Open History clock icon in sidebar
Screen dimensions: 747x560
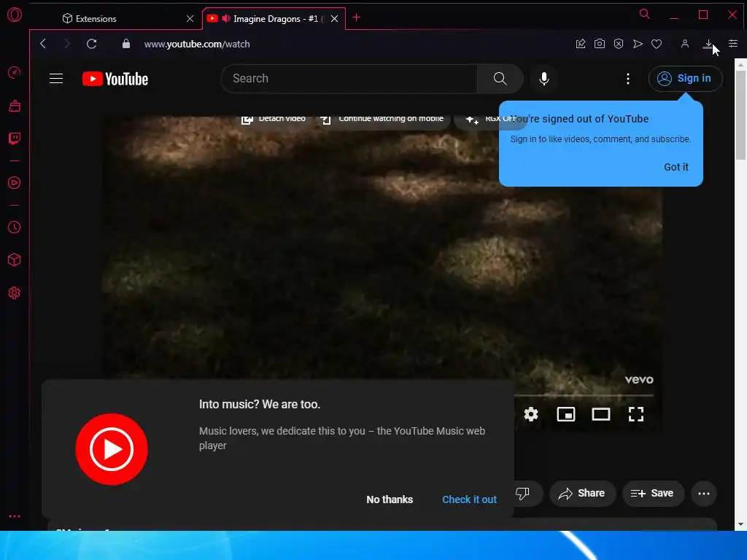point(15,227)
